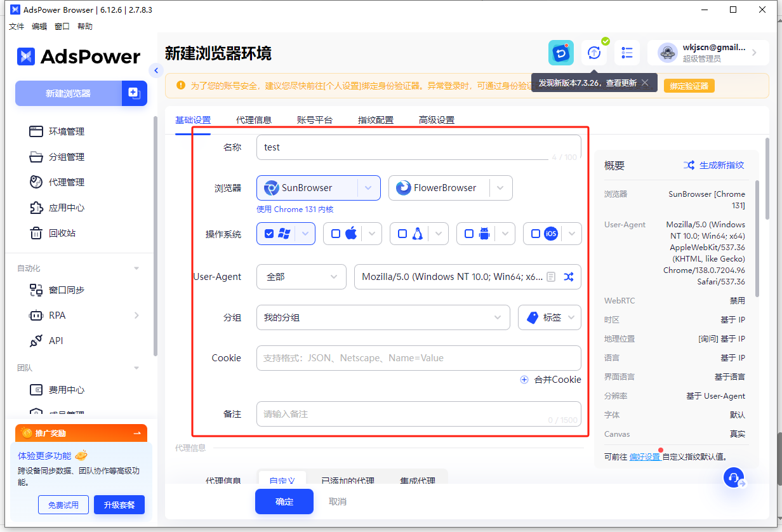Click the user avatar icon
Image resolution: width=782 pixels, height=532 pixels.
(668, 53)
